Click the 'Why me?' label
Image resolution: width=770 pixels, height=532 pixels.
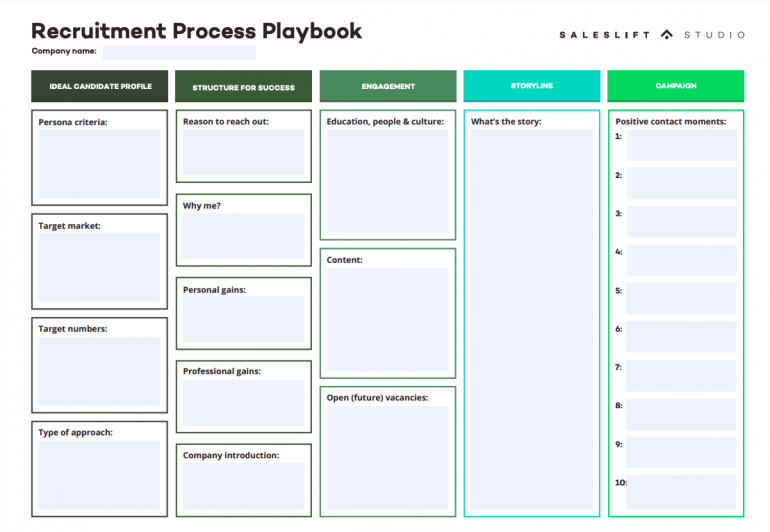[x=202, y=206]
